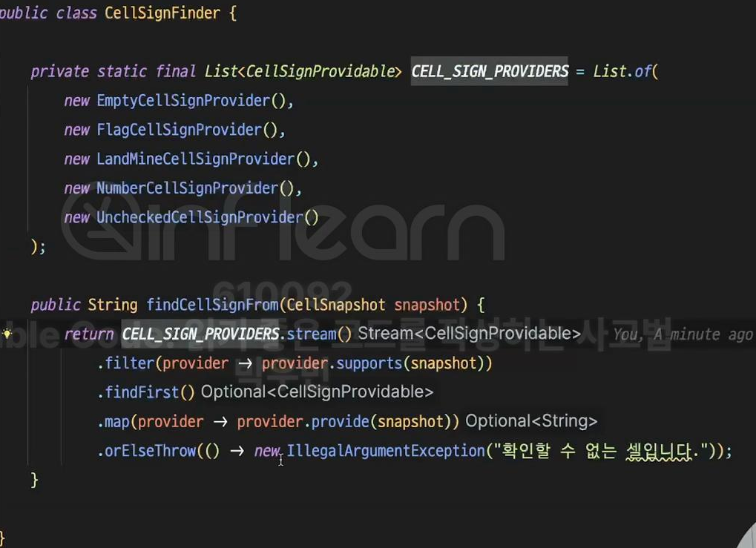Image resolution: width=756 pixels, height=548 pixels.
Task: Click the Stream<CellSignProvidable> inlay hint
Action: pos(469,333)
